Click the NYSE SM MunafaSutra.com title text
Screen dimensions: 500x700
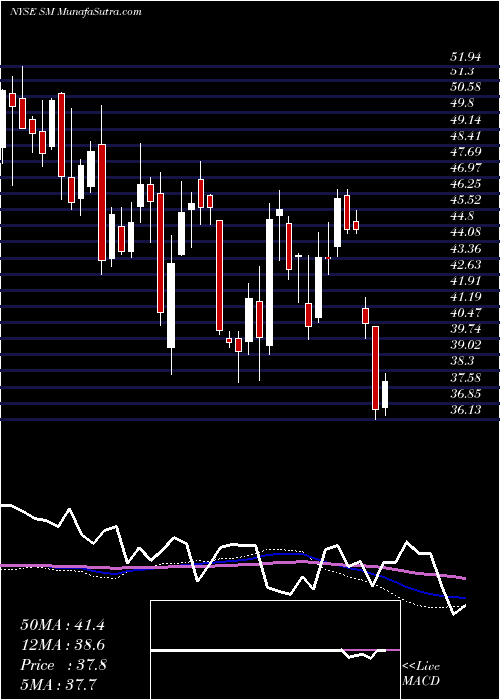click(75, 12)
